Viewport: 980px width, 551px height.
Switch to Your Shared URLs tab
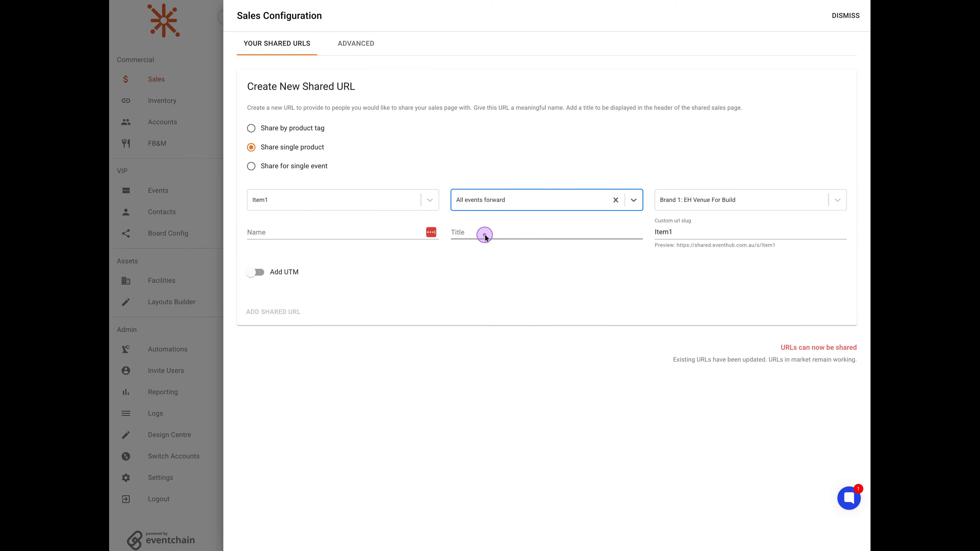coord(277,43)
